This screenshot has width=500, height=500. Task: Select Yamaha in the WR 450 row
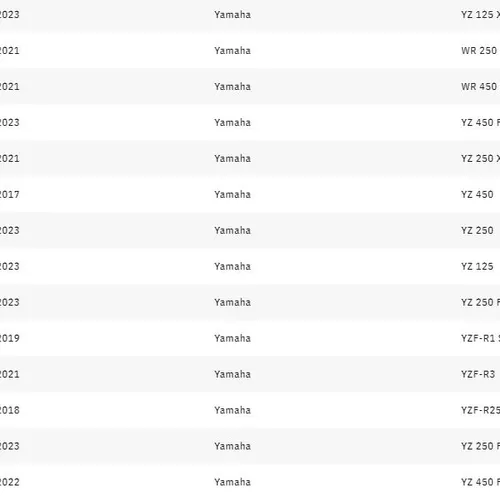(x=232, y=87)
